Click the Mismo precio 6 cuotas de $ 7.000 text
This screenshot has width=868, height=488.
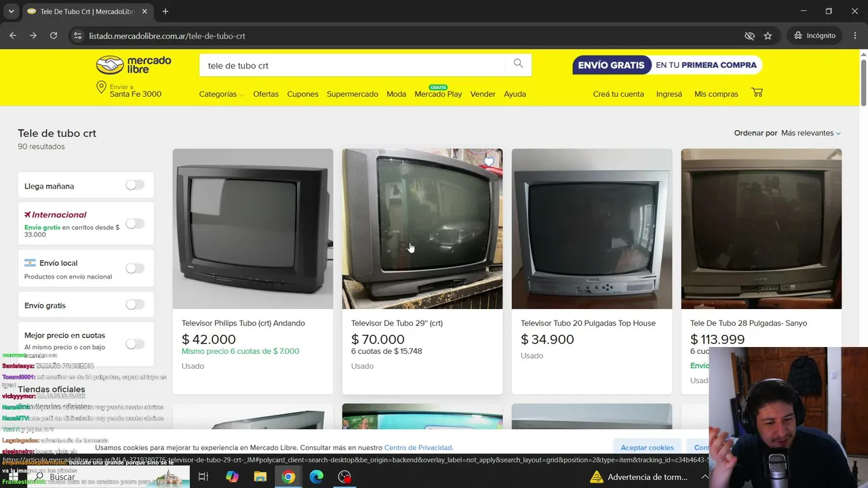pyautogui.click(x=240, y=351)
